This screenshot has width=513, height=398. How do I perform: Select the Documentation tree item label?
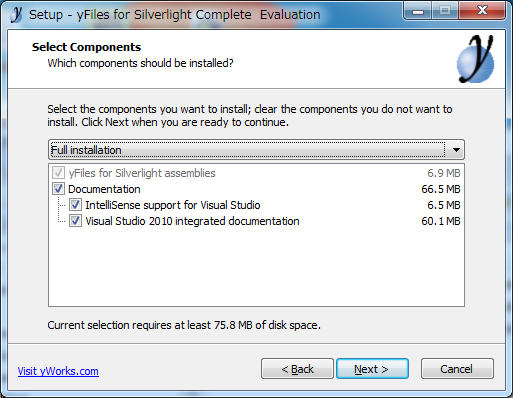[x=104, y=189]
